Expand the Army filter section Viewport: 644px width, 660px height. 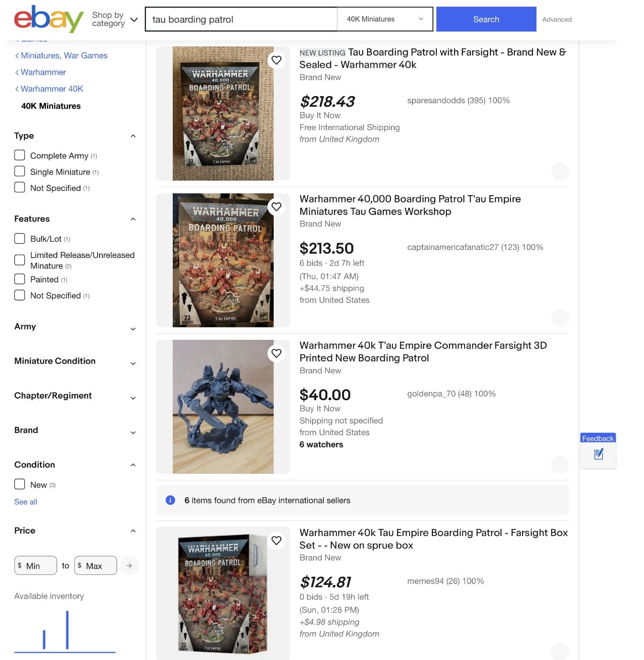coord(133,329)
